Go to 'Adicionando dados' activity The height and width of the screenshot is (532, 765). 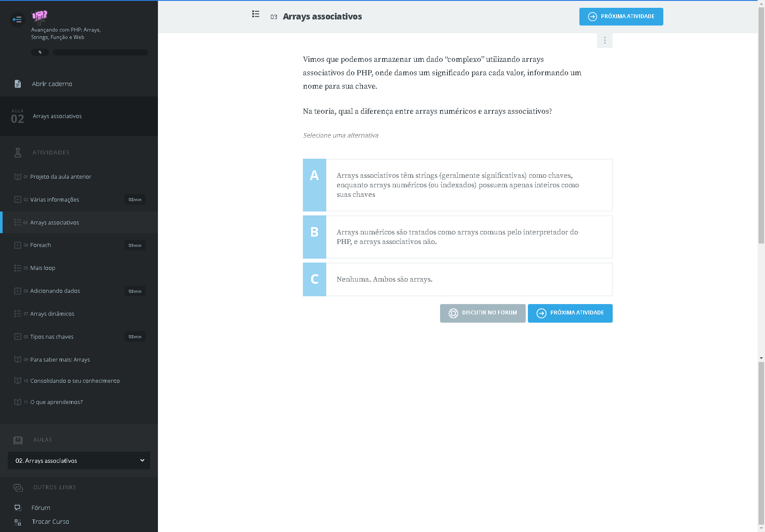click(x=55, y=291)
